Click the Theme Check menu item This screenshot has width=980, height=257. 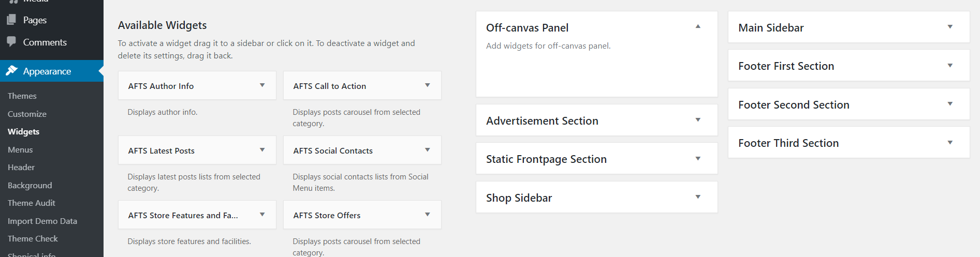coord(33,238)
